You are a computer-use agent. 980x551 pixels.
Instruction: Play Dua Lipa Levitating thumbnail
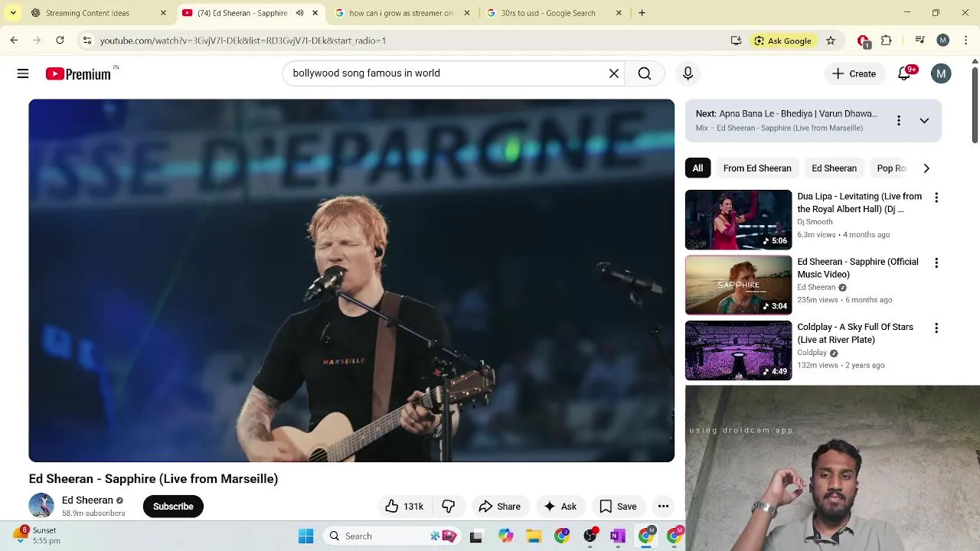[x=738, y=220]
